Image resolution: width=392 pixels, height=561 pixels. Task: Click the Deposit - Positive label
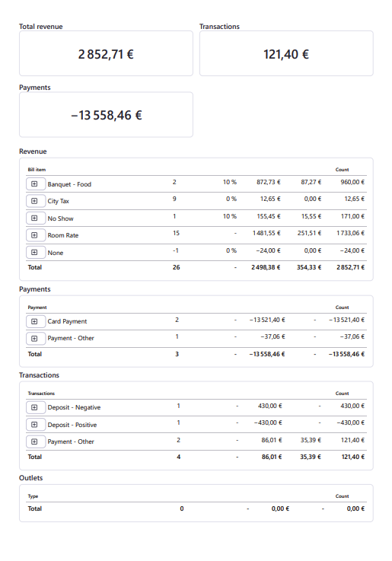click(72, 425)
